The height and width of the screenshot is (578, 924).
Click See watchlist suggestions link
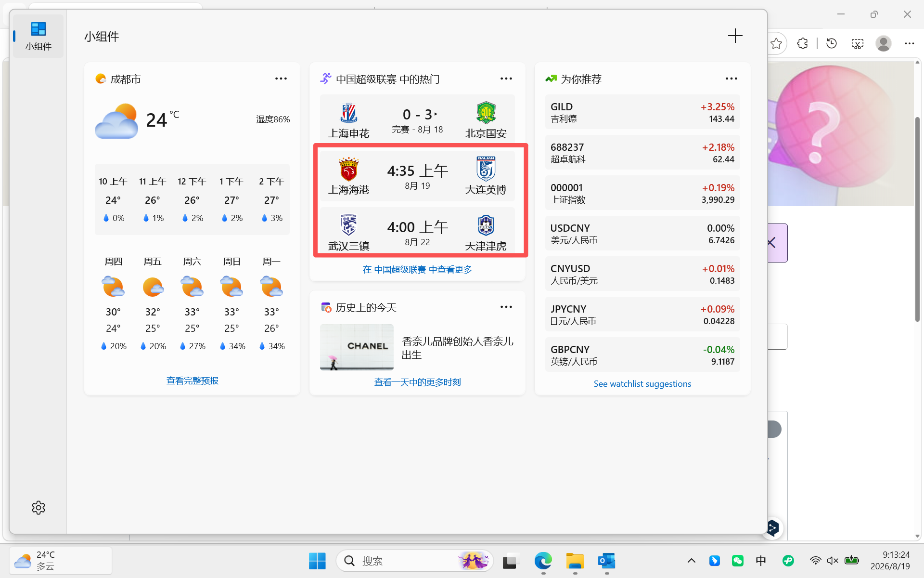pos(642,384)
